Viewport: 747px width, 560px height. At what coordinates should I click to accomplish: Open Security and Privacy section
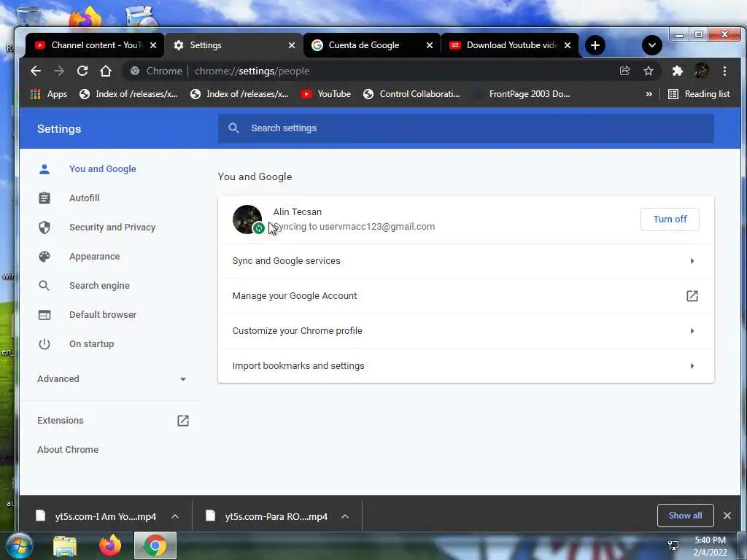tap(112, 227)
